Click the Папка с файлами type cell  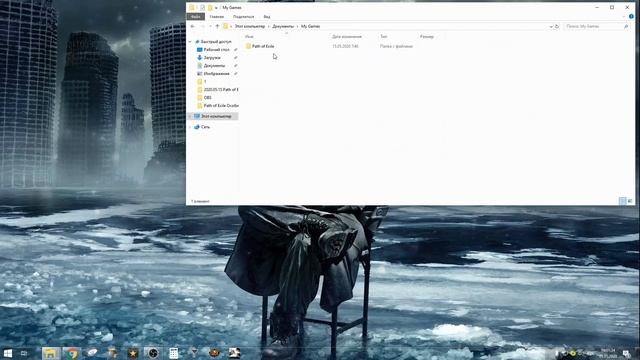396,46
